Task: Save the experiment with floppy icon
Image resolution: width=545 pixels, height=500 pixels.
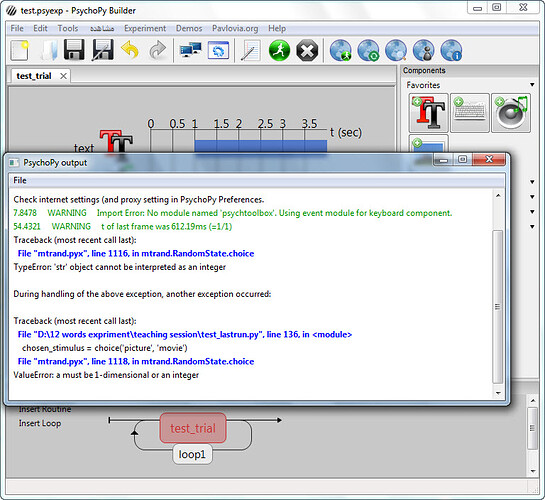Action: click(74, 50)
